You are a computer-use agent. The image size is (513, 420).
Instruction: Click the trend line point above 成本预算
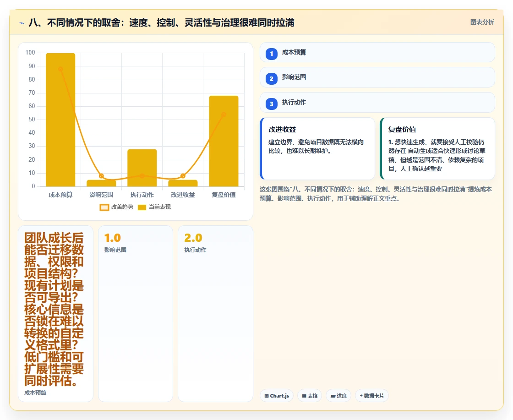[x=60, y=69]
